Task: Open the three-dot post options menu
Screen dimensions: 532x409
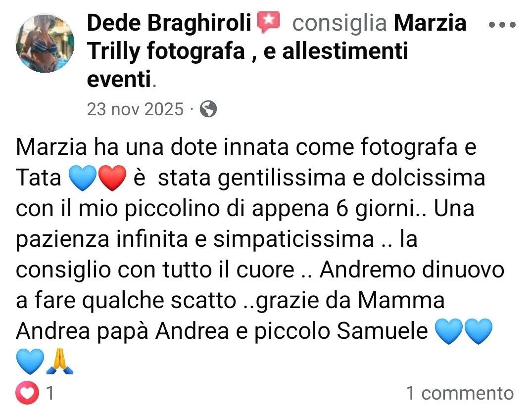Action: 502,24
